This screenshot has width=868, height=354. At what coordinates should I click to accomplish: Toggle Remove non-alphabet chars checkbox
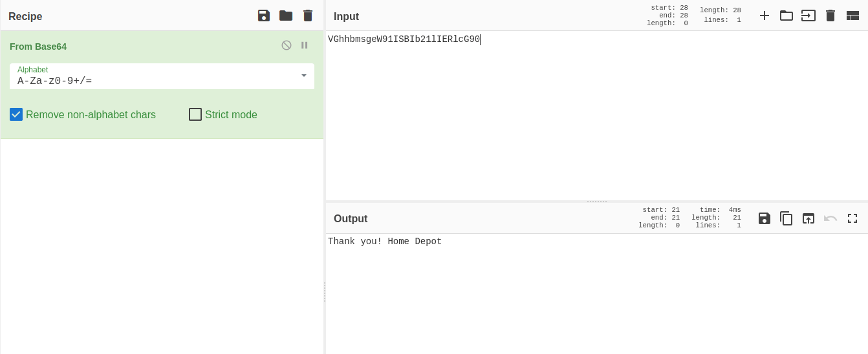click(16, 114)
